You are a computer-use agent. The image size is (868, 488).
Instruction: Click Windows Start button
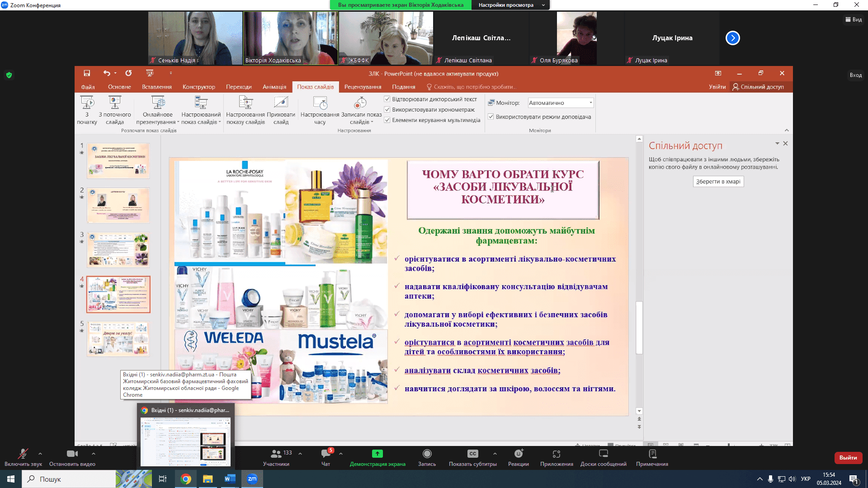click(11, 479)
